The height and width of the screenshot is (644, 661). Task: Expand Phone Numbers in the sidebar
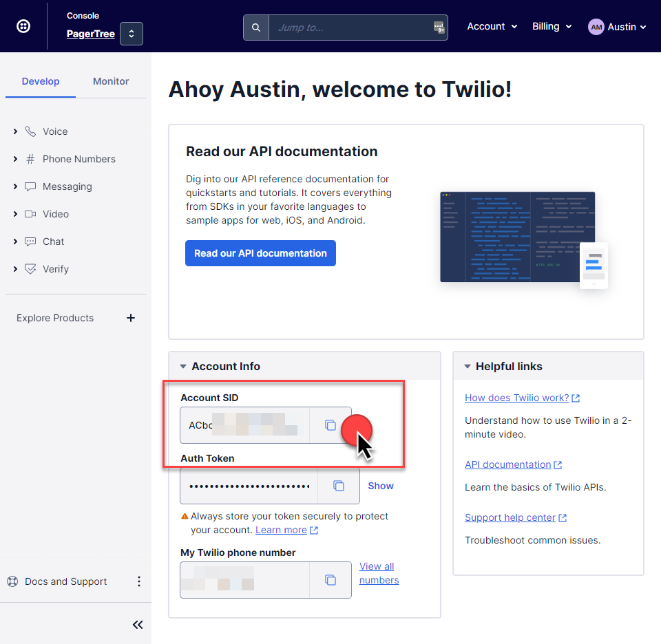[15, 159]
